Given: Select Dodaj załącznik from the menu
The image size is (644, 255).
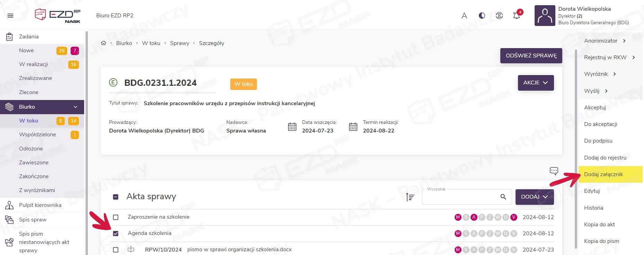Looking at the screenshot, I should point(603,174).
